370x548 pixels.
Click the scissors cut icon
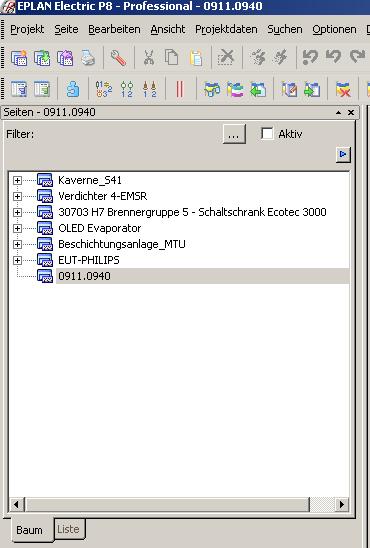(x=149, y=58)
